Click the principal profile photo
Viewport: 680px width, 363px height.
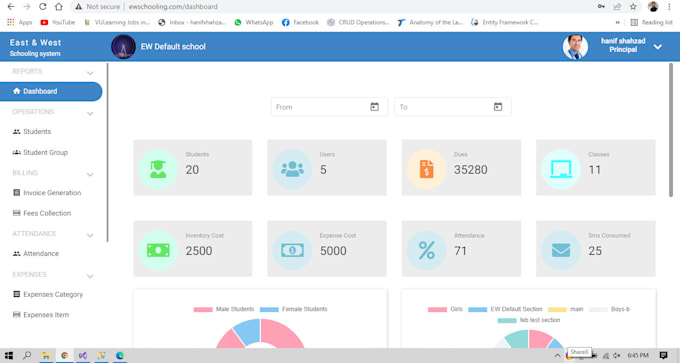point(575,46)
